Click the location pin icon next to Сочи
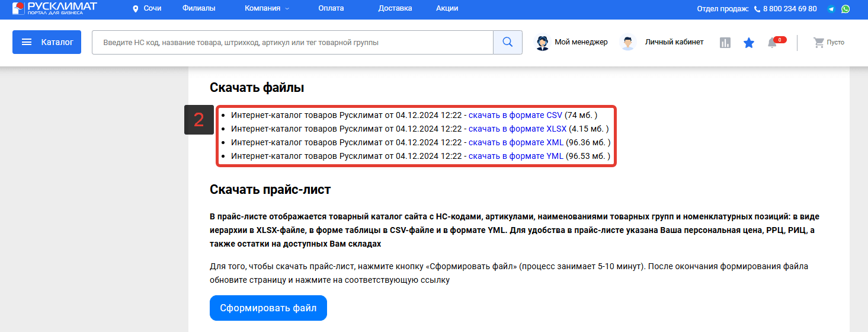 [x=135, y=9]
